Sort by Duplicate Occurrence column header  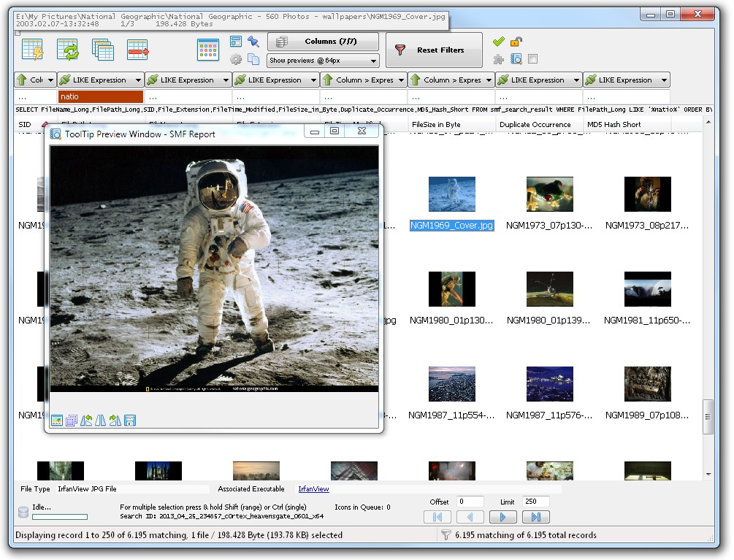[539, 124]
